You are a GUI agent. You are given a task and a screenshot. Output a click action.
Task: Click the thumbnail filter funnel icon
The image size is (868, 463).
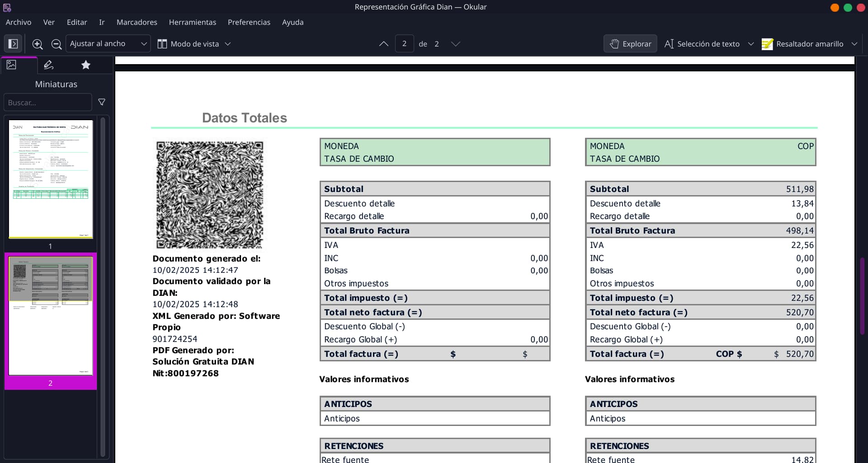tap(102, 102)
